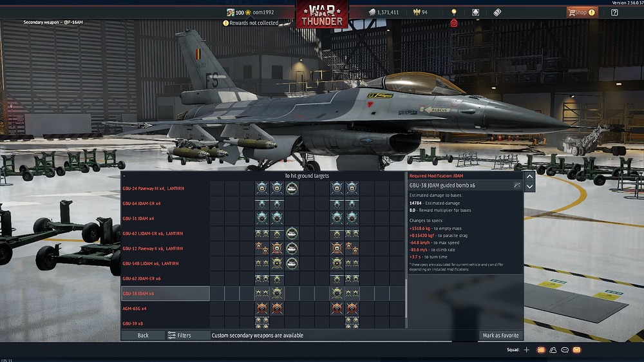Open the chat speech bubble icon
Screen dimensions: 644x362
coord(565,350)
